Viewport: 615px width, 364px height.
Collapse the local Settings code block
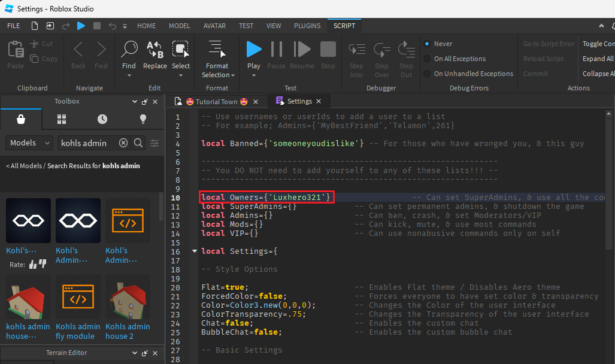point(194,251)
